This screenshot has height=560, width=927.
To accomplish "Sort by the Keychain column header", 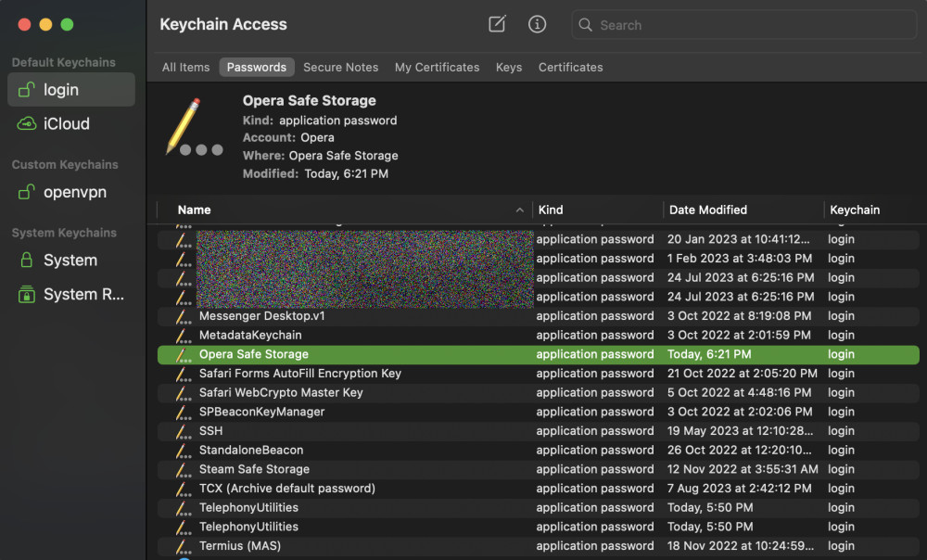I will click(x=855, y=210).
